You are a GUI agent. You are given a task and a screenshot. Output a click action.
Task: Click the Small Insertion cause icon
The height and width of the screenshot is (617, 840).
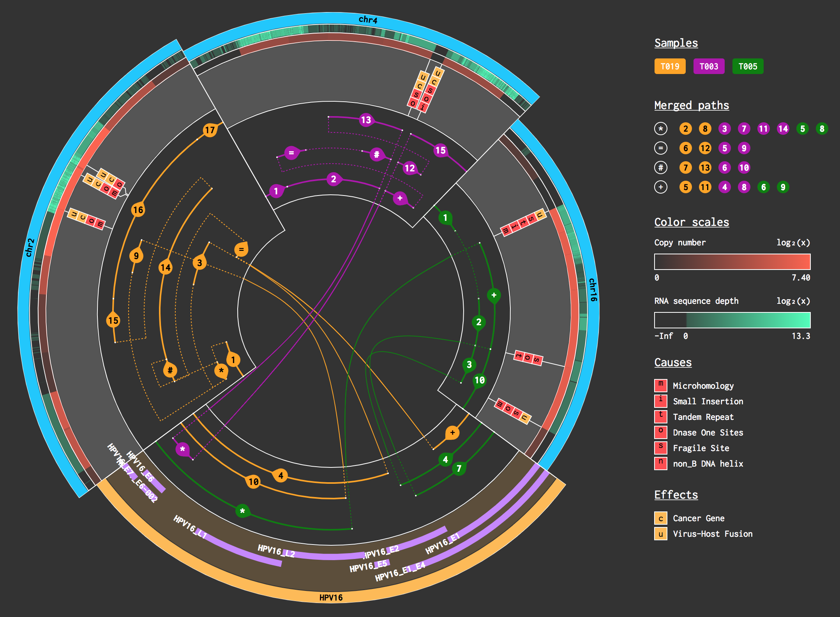click(x=660, y=401)
